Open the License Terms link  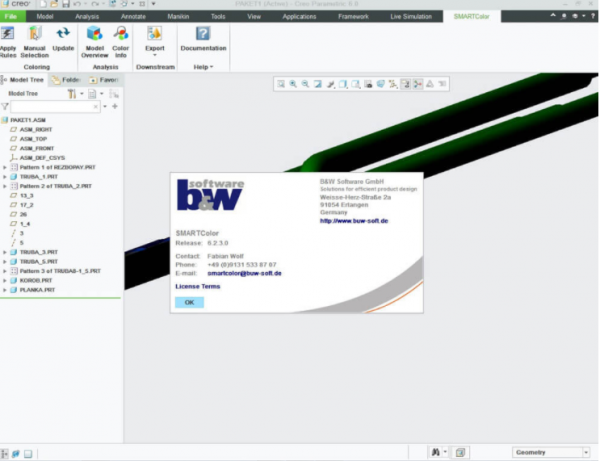click(198, 287)
